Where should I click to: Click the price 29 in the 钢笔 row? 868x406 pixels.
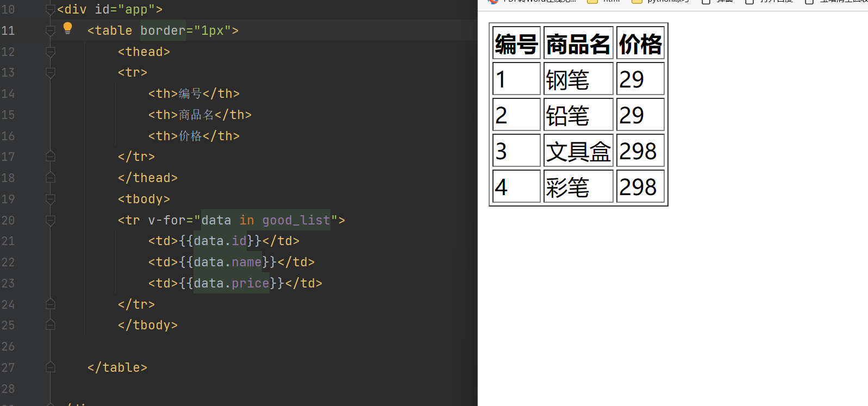(x=640, y=79)
